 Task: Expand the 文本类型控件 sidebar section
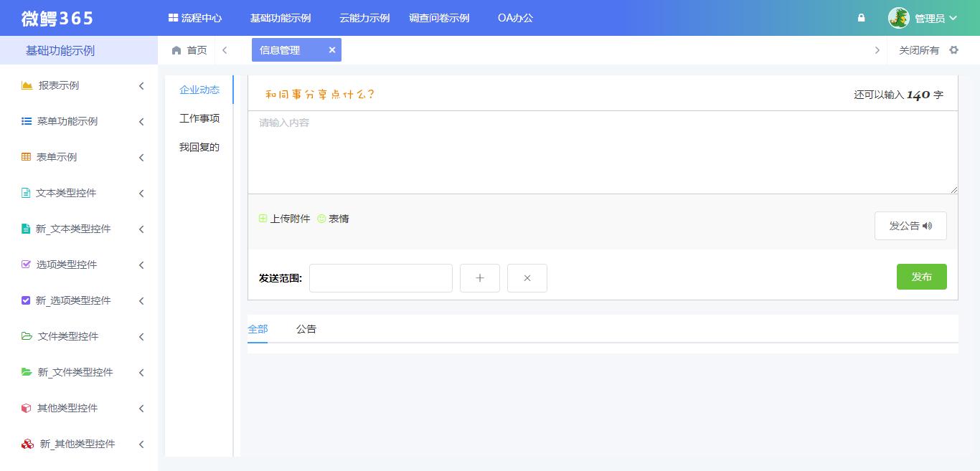tap(141, 193)
